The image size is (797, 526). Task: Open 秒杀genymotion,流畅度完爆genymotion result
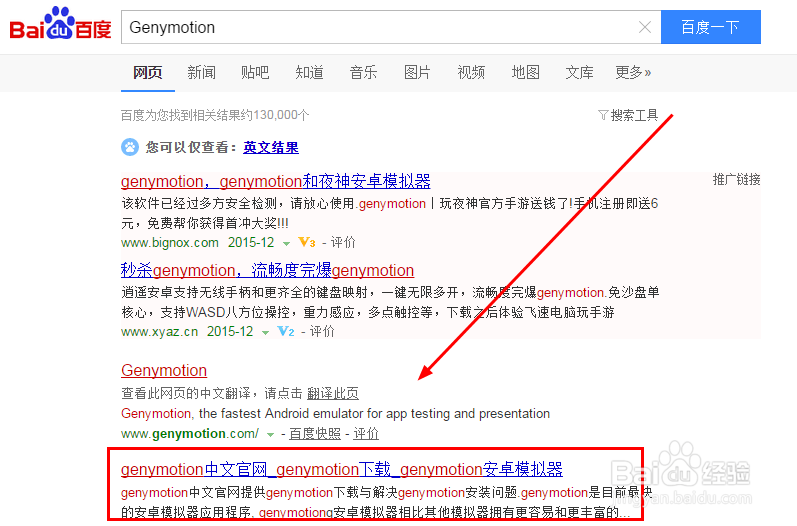267,270
